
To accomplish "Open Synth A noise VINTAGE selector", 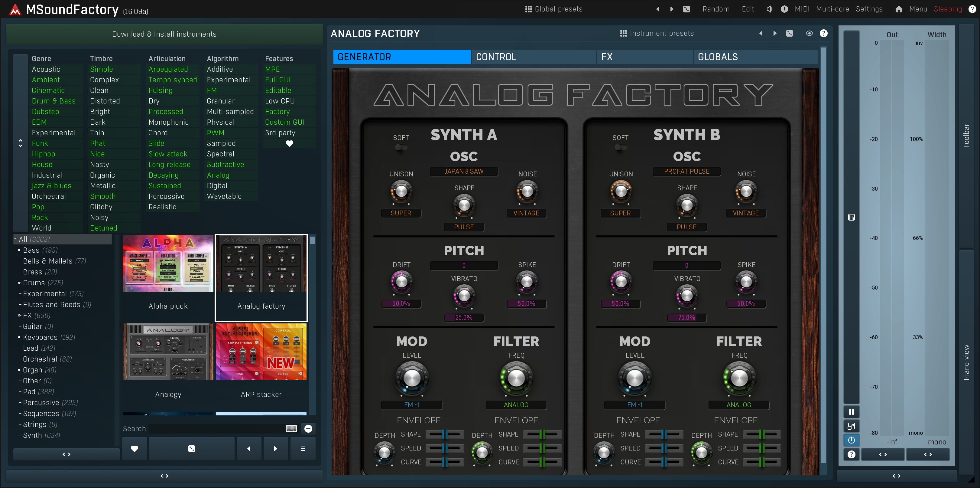I will (x=527, y=213).
